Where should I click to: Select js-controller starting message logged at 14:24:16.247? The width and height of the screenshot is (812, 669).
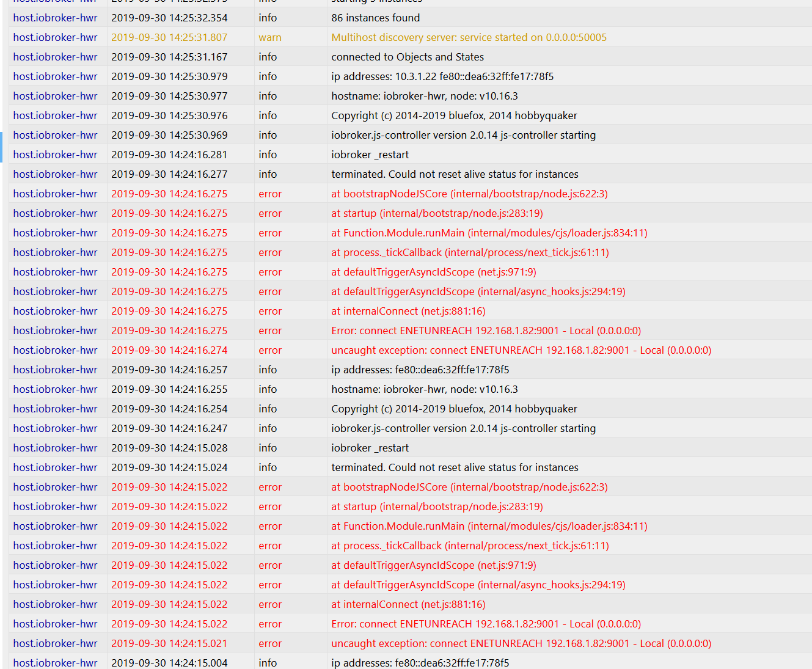click(x=463, y=428)
